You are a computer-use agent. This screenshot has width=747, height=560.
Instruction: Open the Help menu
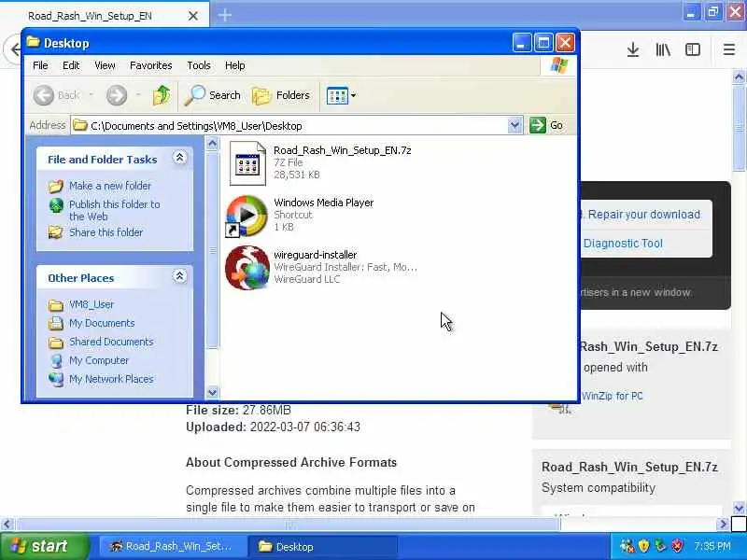(x=235, y=65)
